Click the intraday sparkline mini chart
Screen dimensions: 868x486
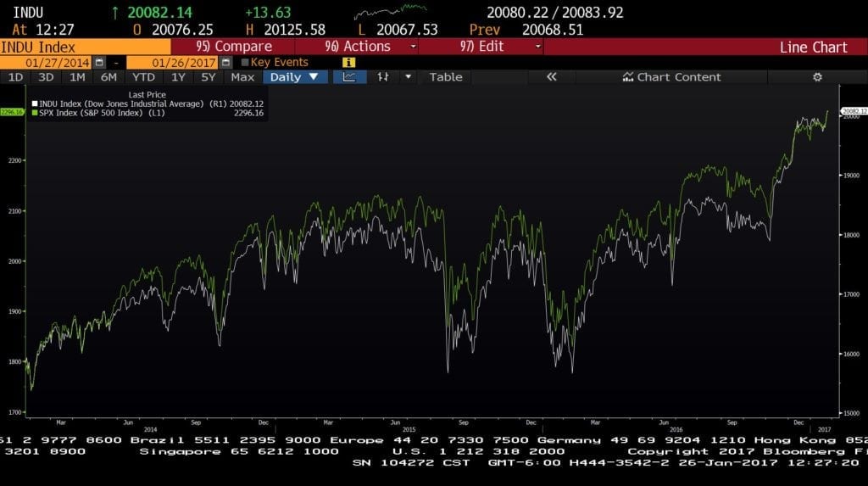tap(390, 10)
